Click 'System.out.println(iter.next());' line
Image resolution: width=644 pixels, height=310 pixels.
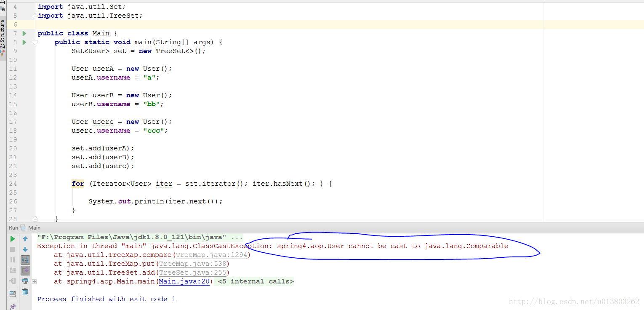click(155, 201)
